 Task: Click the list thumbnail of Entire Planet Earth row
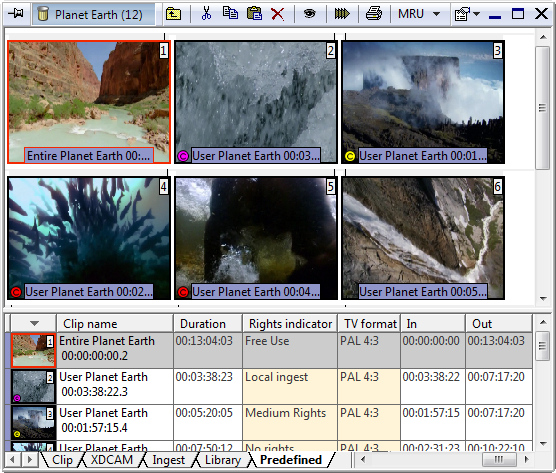point(33,350)
